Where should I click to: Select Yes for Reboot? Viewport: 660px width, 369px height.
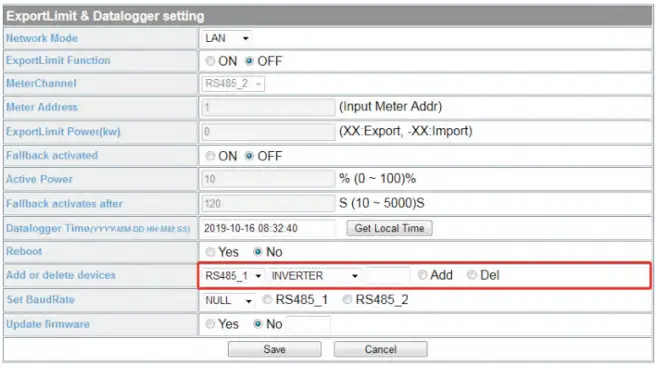click(210, 252)
